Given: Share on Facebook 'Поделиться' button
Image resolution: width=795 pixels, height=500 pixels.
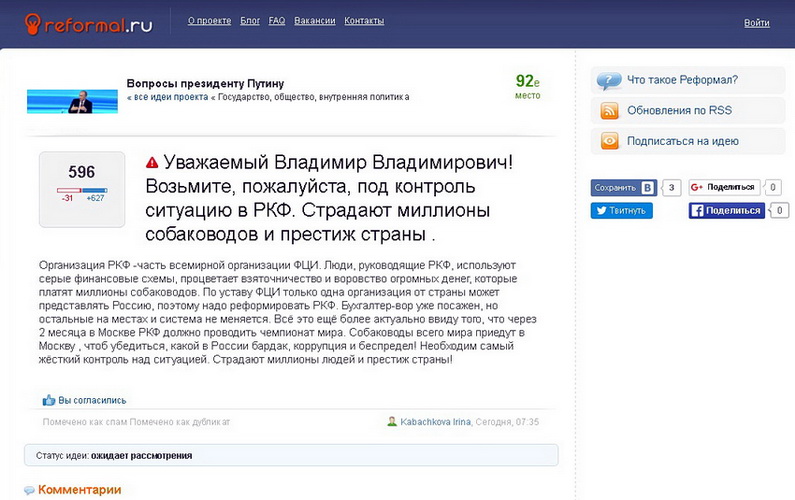Looking at the screenshot, I should pos(726,211).
